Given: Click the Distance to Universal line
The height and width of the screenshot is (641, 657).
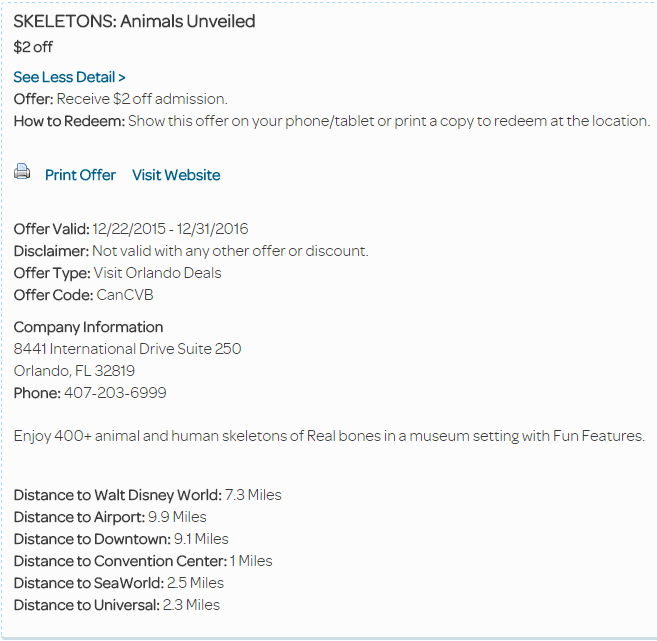Looking at the screenshot, I should point(116,605).
